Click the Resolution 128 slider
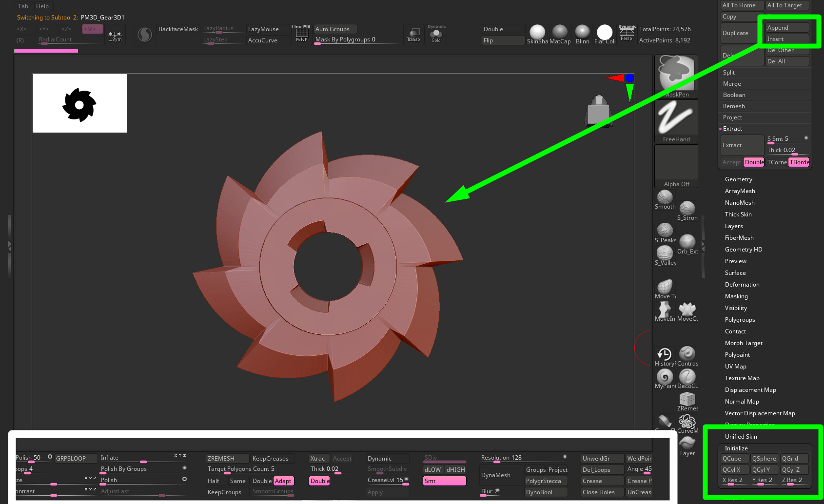Image resolution: width=824 pixels, height=504 pixels. (x=523, y=458)
